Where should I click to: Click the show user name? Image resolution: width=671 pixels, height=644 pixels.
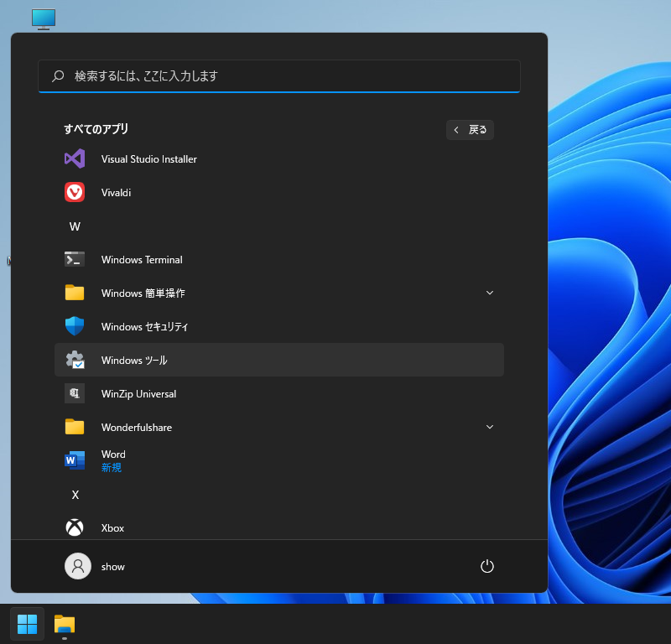(x=113, y=567)
